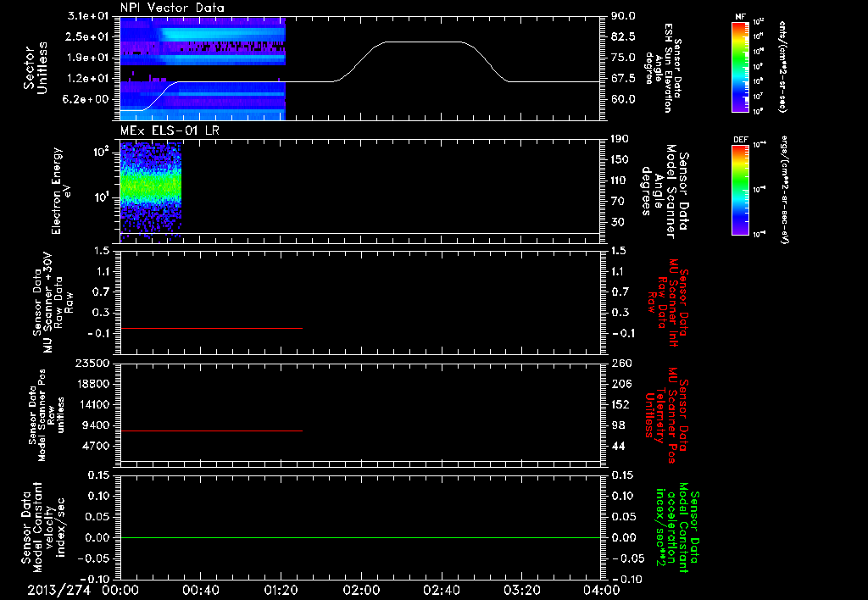Click the '2013/274' date label
Image resolution: width=868 pixels, height=600 pixels.
click(x=58, y=590)
